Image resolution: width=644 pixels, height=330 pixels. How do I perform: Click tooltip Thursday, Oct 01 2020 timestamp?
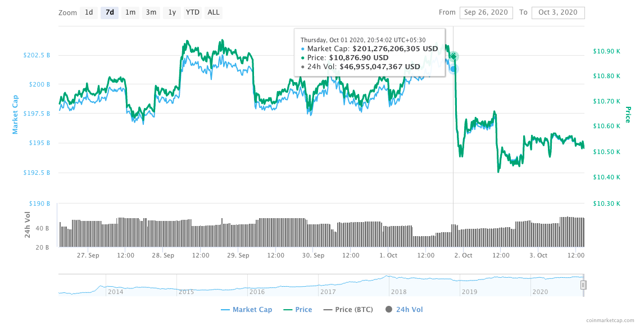(363, 40)
